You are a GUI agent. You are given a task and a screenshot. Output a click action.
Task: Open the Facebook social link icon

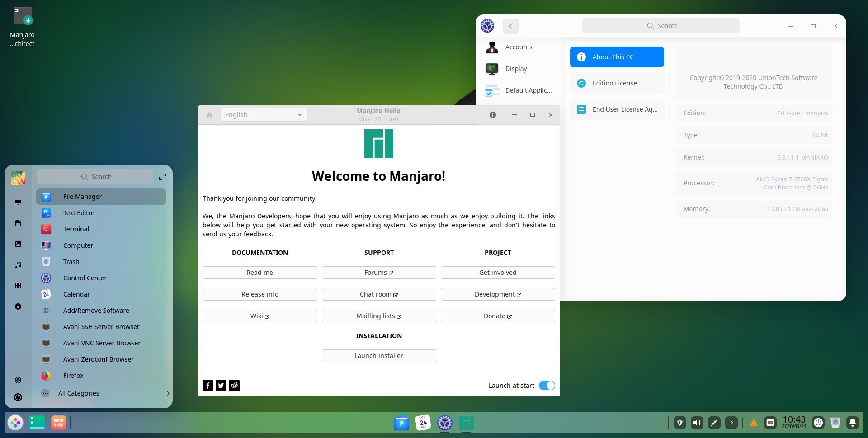208,386
